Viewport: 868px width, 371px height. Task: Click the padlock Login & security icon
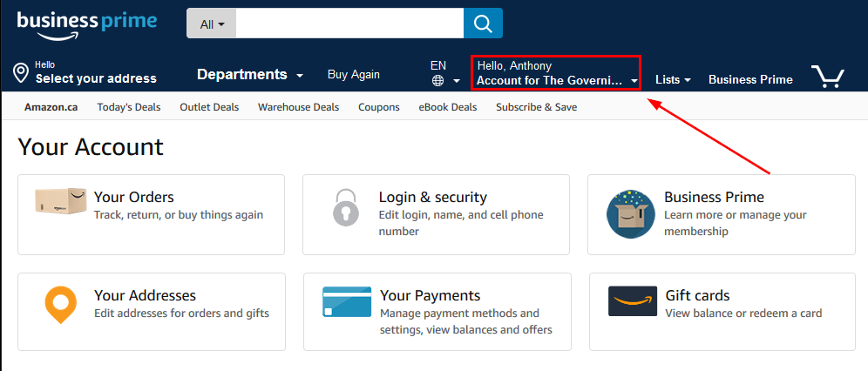(x=345, y=207)
